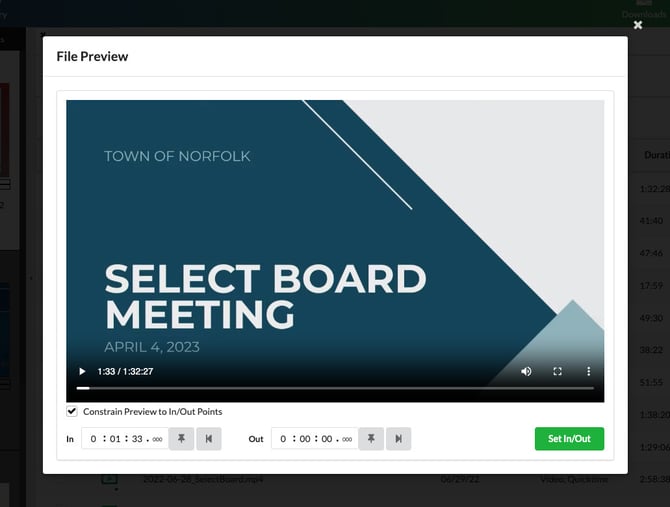Screen dimensions: 670x507
Task: Mute the video volume speaker icon
Action: (526, 371)
